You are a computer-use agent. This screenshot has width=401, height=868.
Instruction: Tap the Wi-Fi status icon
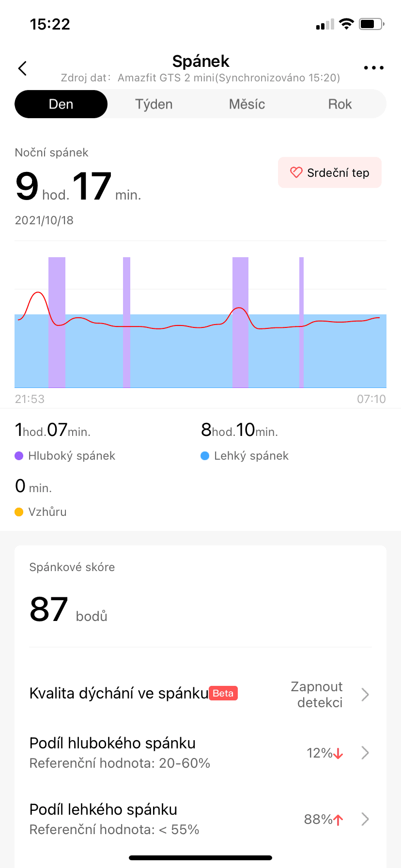(x=346, y=24)
